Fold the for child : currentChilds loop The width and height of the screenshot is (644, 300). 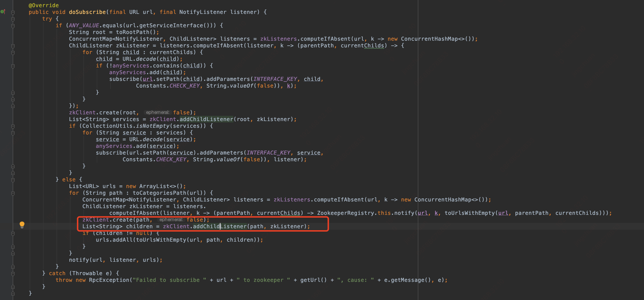13,52
